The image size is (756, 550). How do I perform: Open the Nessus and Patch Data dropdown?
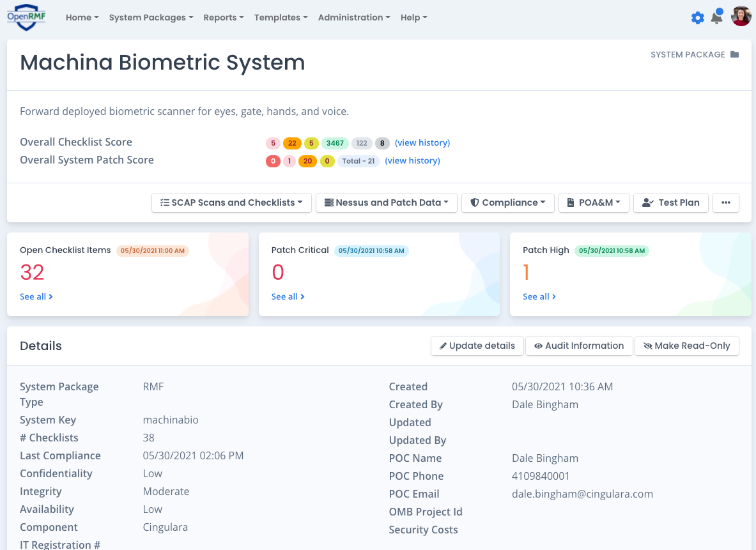pos(386,202)
